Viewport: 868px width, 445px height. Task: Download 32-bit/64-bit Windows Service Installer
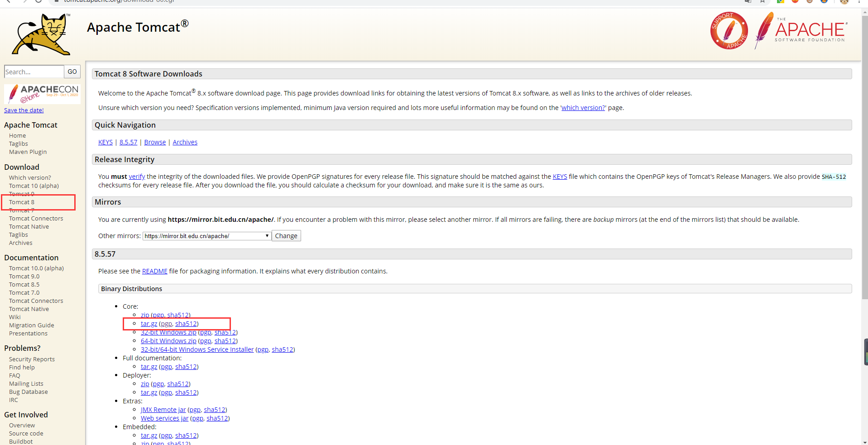point(197,349)
